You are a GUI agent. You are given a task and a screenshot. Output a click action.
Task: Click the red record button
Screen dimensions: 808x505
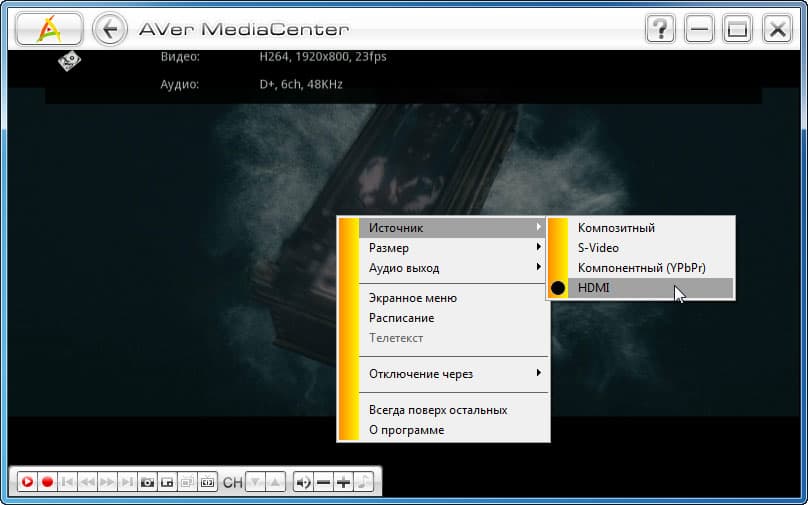click(47, 482)
